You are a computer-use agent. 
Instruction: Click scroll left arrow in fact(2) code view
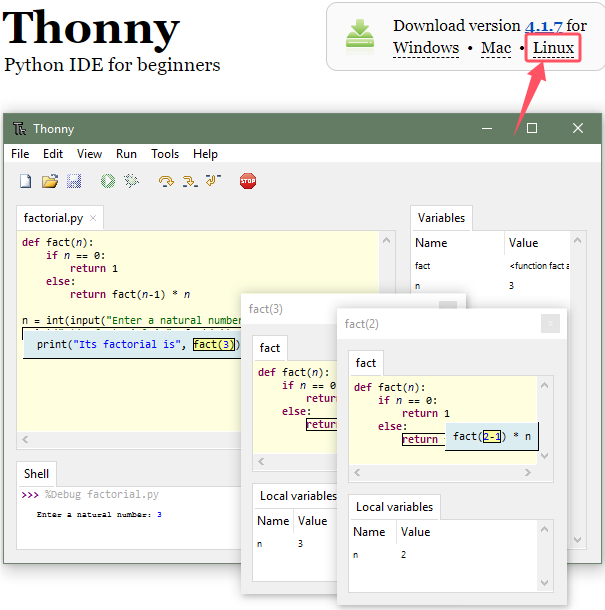pyautogui.click(x=357, y=473)
